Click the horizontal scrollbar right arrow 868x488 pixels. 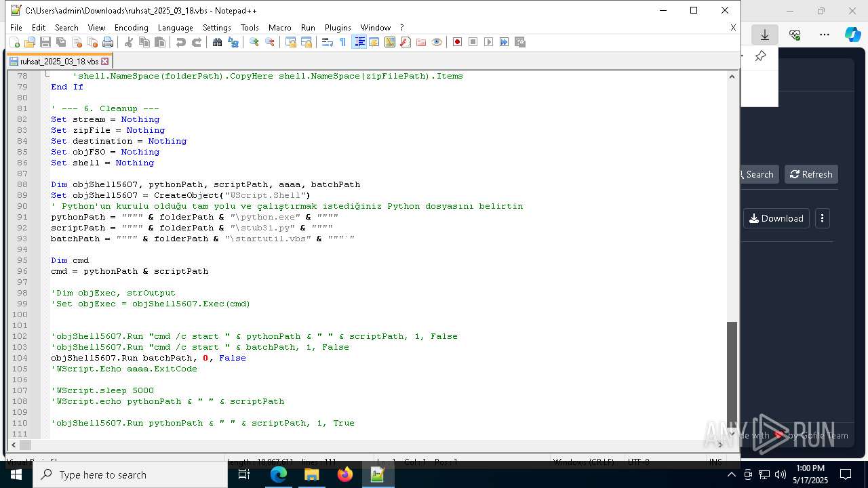tap(720, 445)
